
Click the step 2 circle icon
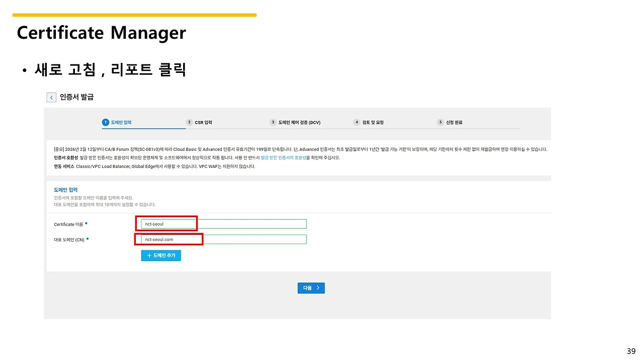pos(189,122)
